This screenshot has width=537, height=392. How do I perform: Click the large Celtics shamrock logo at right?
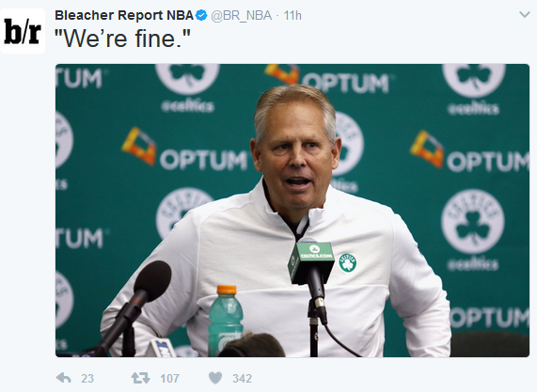click(x=473, y=221)
